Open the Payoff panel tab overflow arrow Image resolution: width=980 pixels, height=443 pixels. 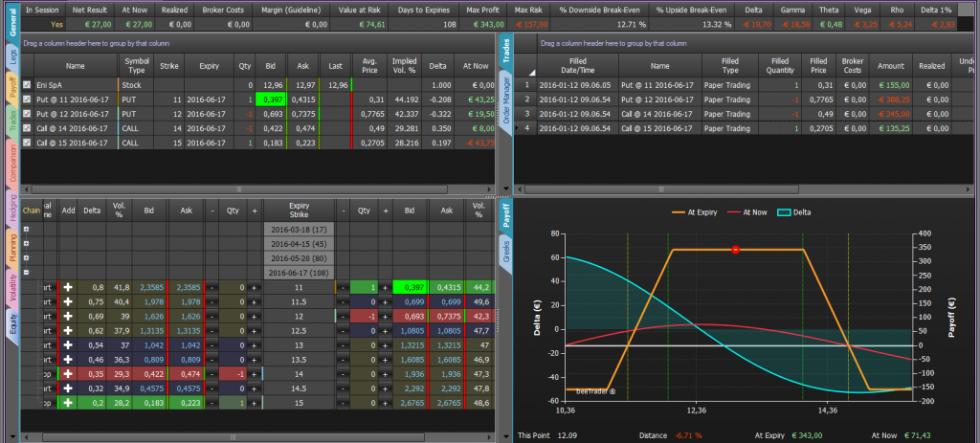(x=505, y=435)
